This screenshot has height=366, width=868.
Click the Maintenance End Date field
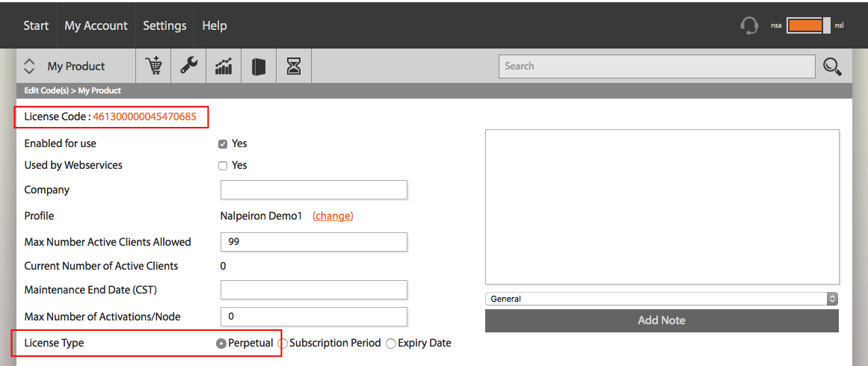tap(314, 290)
